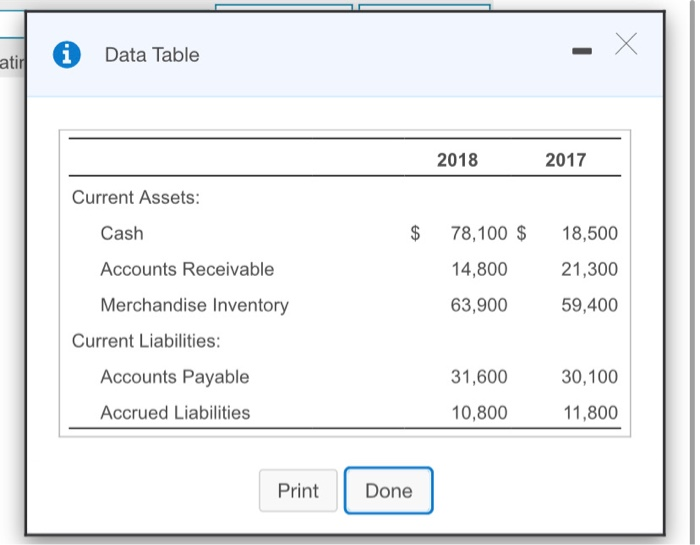Click the Current Assets heading
700x545 pixels.
[136, 197]
